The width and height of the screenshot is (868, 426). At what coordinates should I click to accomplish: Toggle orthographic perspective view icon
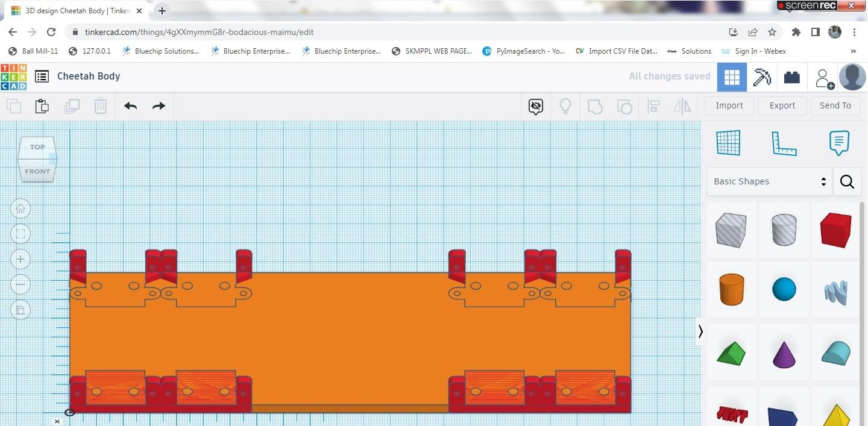20,310
